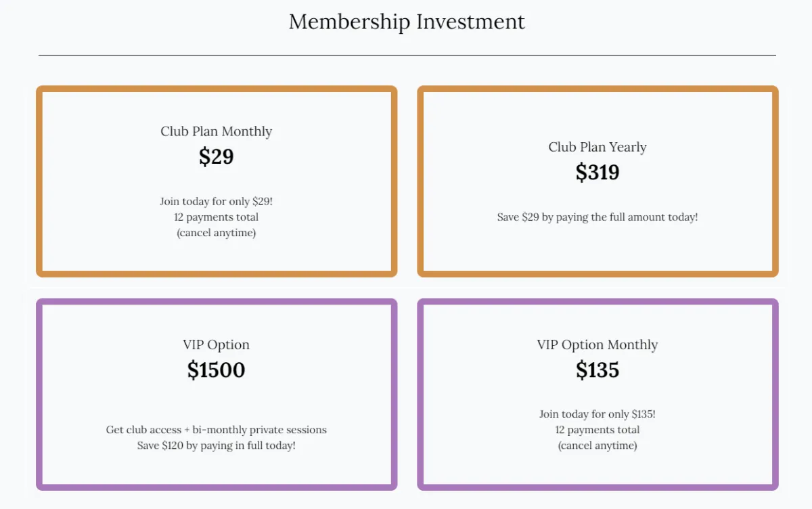Viewport: 812px width, 509px height.
Task: Click the $1500 price text
Action: (217, 370)
